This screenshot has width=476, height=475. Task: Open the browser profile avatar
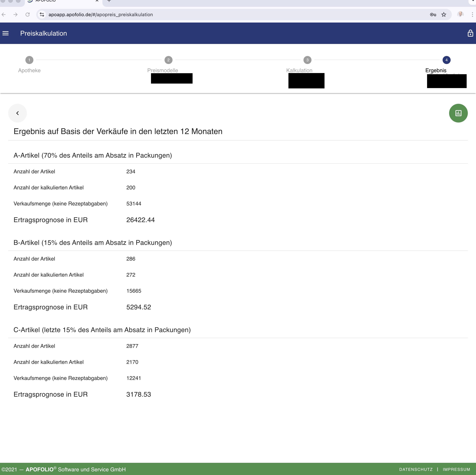460,14
